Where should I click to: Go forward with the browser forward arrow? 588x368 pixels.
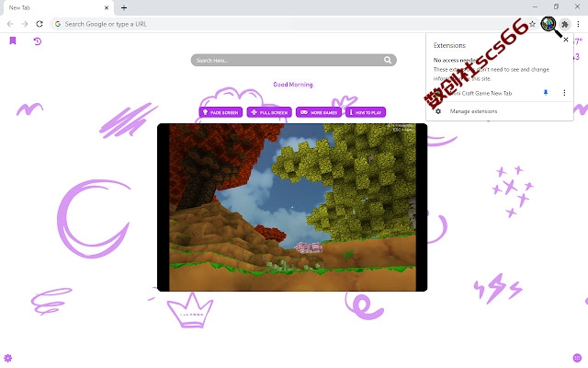(x=25, y=24)
